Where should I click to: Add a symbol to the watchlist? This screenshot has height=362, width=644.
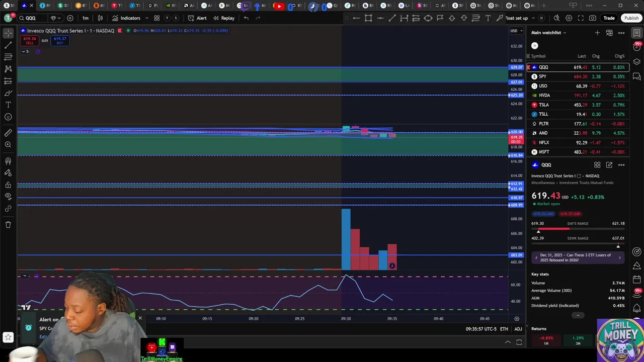pyautogui.click(x=597, y=33)
